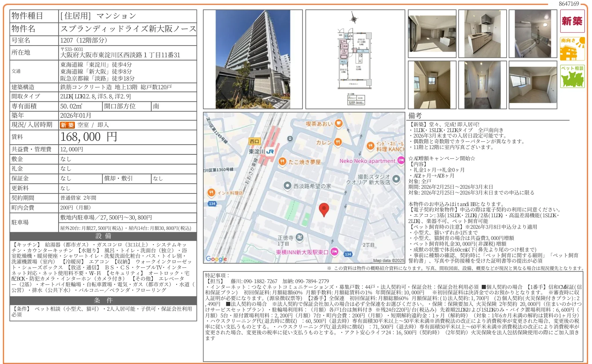The image size is (592, 364).
Task: Click the カレン restaurant map marker
Action: [338, 142]
